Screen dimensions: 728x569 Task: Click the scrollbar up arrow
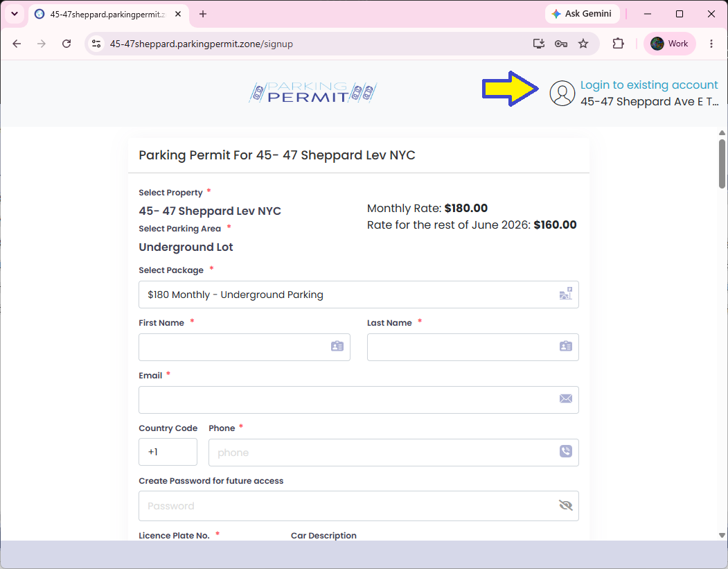722,133
